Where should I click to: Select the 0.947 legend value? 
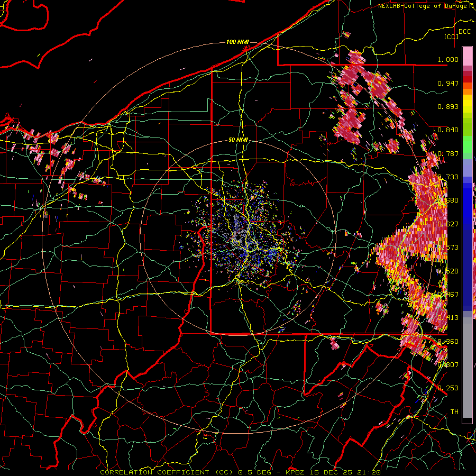[448, 83]
